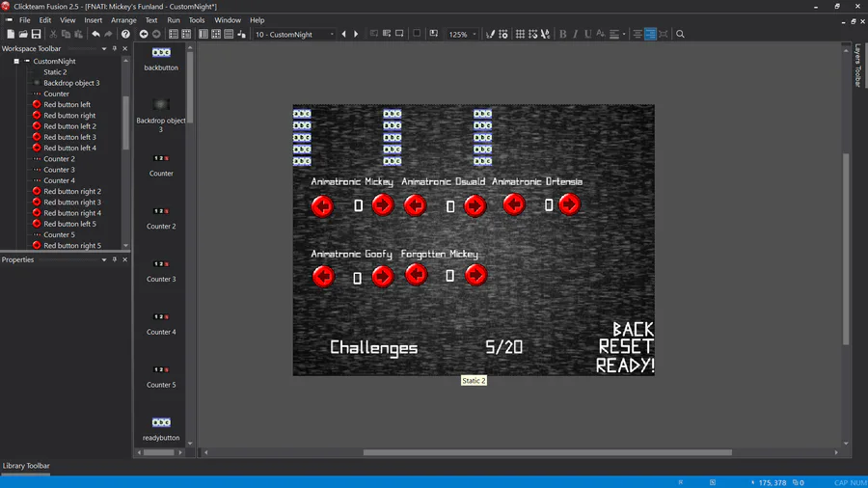The width and height of the screenshot is (868, 488).
Task: Open Workspace Toolbar panel menu arrow
Action: (104, 48)
